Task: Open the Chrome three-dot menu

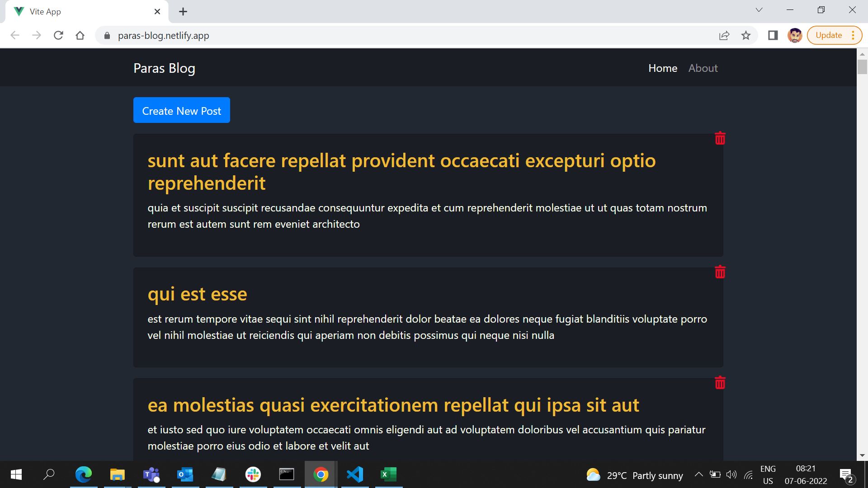Action: (x=854, y=35)
